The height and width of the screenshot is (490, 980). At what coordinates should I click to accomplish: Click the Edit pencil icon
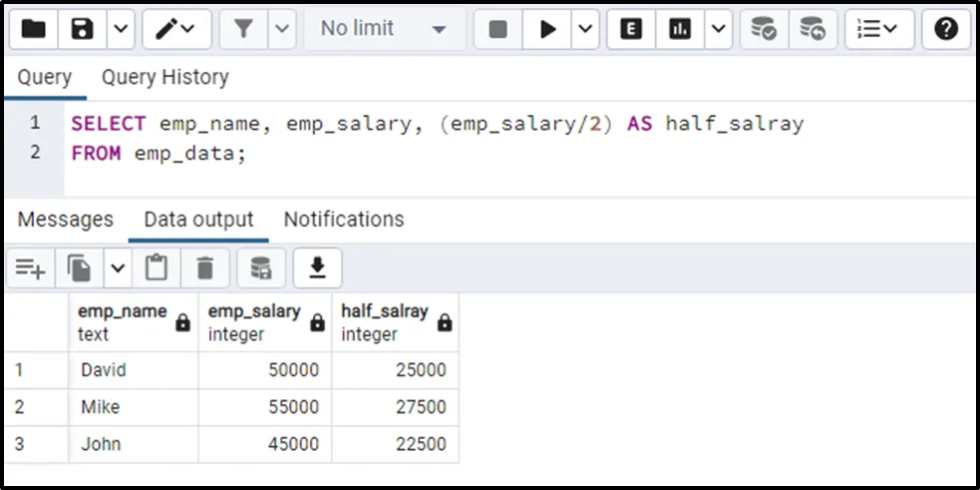[x=164, y=29]
